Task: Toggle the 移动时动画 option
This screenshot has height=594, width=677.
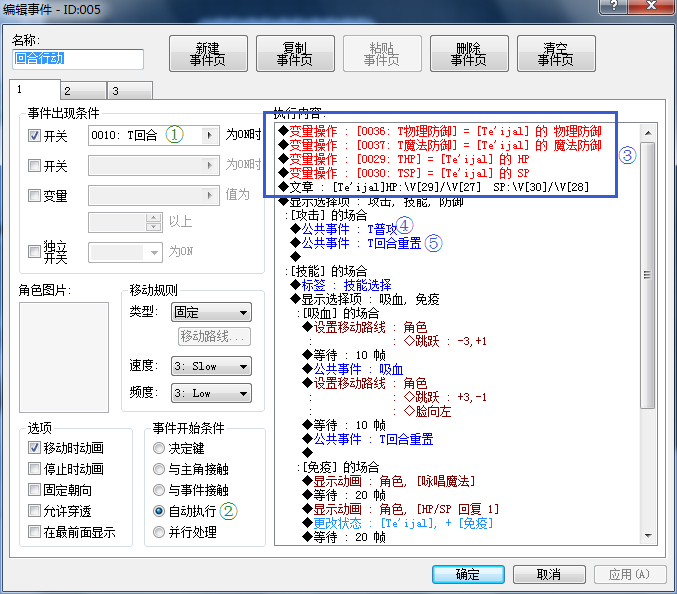Action: tap(34, 448)
